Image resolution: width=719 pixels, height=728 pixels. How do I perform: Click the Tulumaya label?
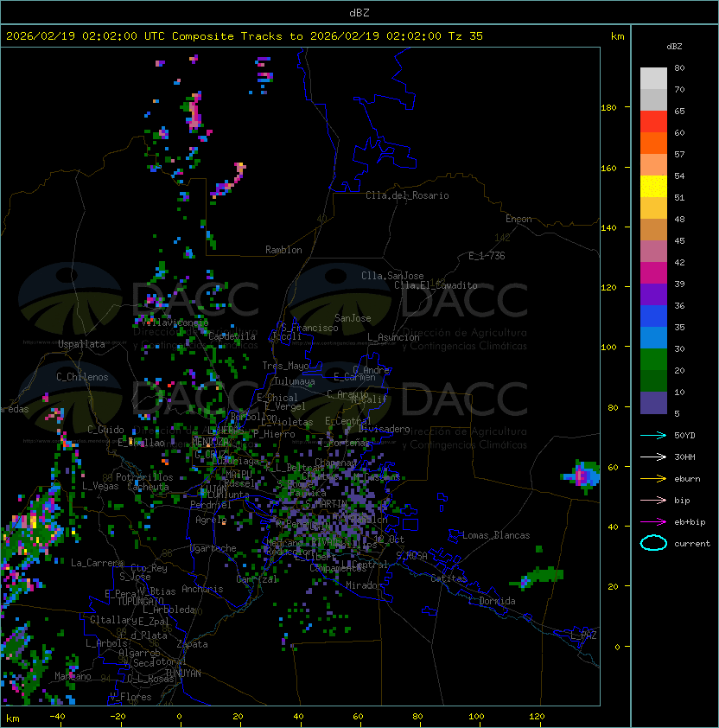(295, 381)
